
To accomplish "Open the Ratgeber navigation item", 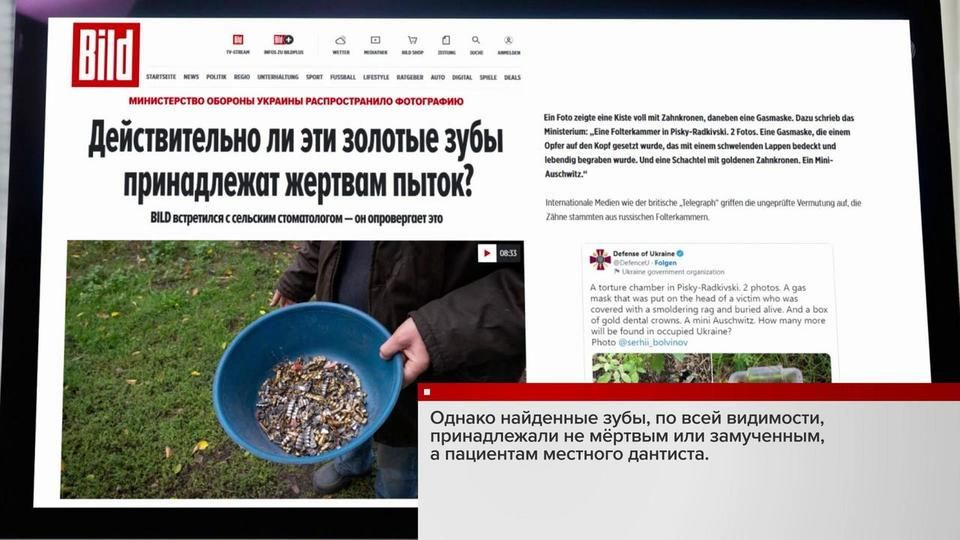I will pyautogui.click(x=410, y=77).
